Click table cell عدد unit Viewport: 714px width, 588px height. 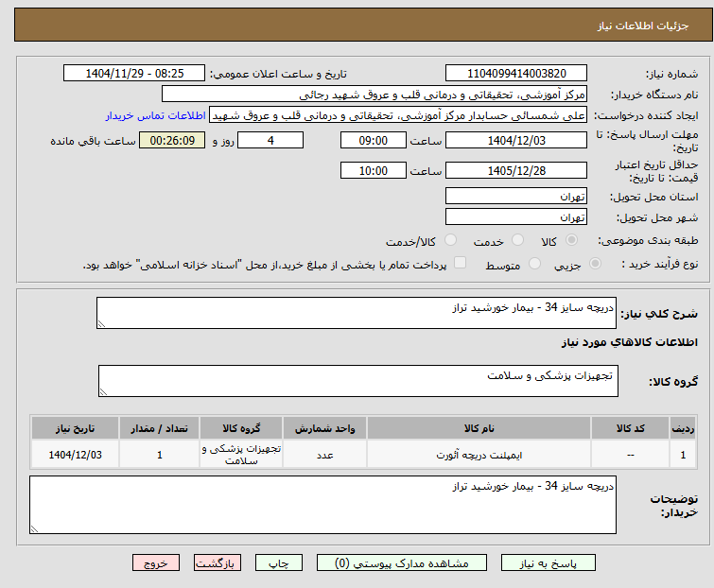(324, 455)
